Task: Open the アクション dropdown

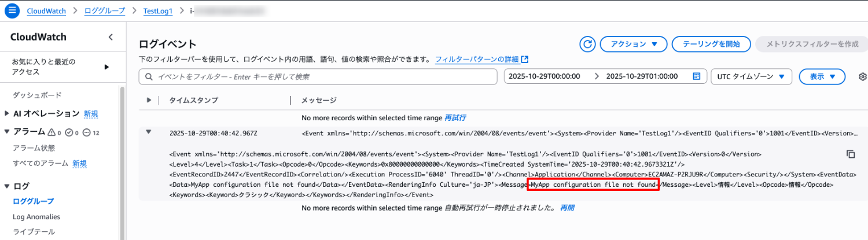Action: [x=634, y=44]
